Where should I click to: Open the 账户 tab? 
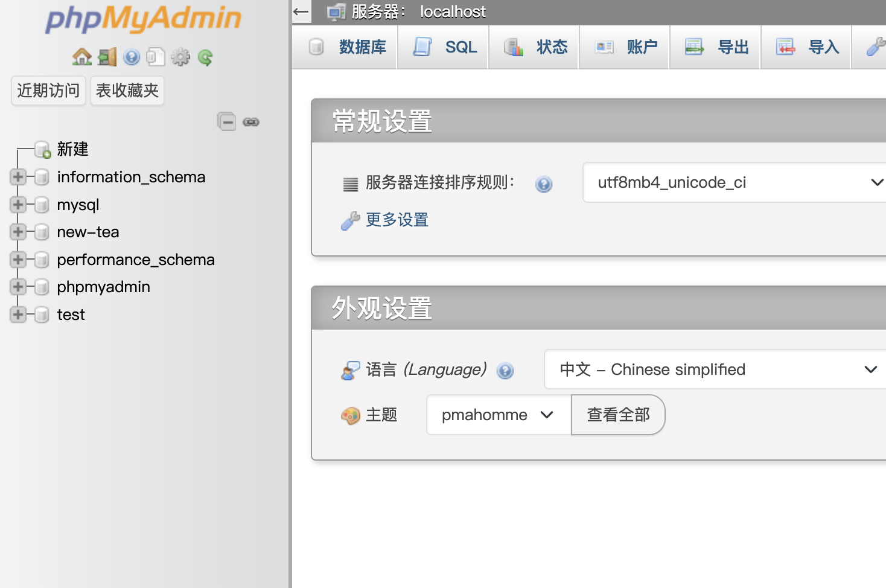[x=624, y=47]
